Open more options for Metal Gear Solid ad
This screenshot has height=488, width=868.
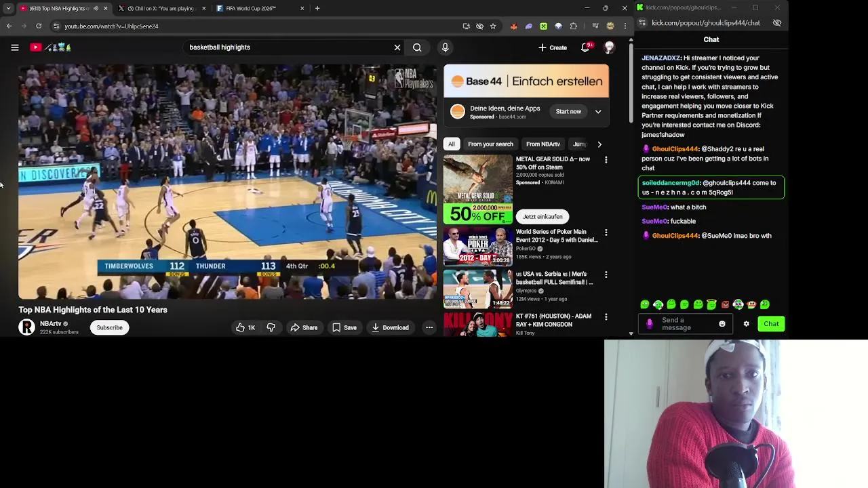tap(606, 160)
